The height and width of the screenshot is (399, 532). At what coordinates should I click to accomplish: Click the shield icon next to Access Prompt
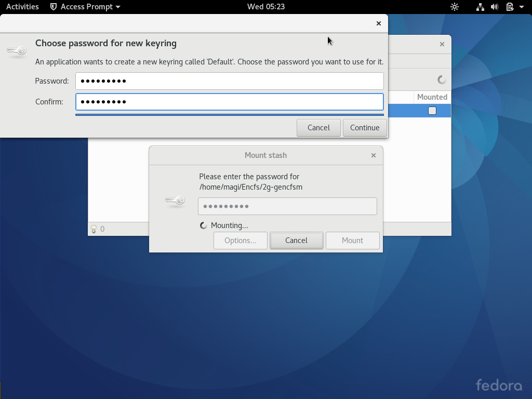(54, 7)
